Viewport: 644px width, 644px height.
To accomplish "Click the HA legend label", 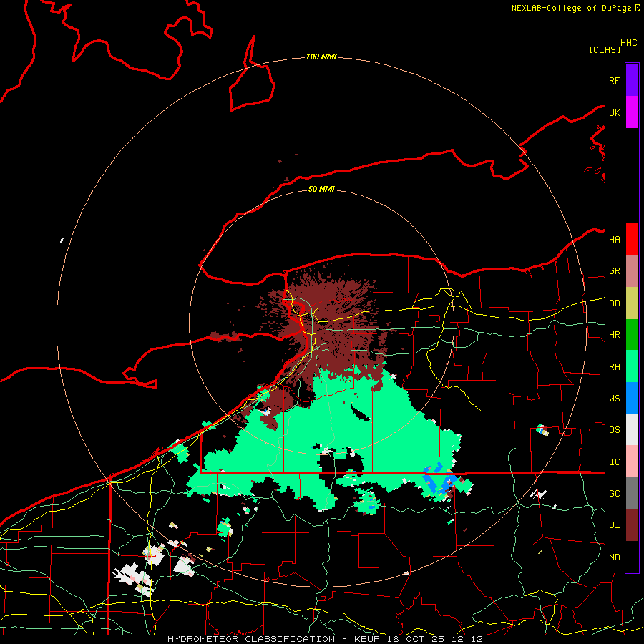I will click(615, 240).
